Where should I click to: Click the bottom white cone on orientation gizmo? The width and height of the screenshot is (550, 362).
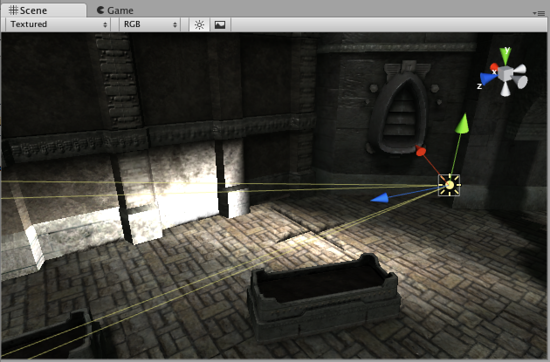click(505, 88)
